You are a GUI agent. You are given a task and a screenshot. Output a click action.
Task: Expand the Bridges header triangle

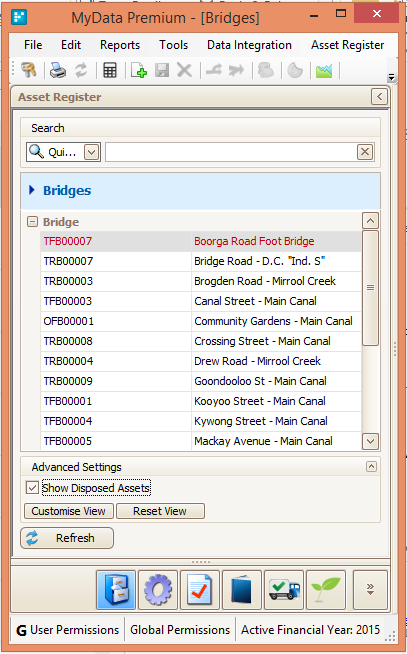(x=32, y=190)
